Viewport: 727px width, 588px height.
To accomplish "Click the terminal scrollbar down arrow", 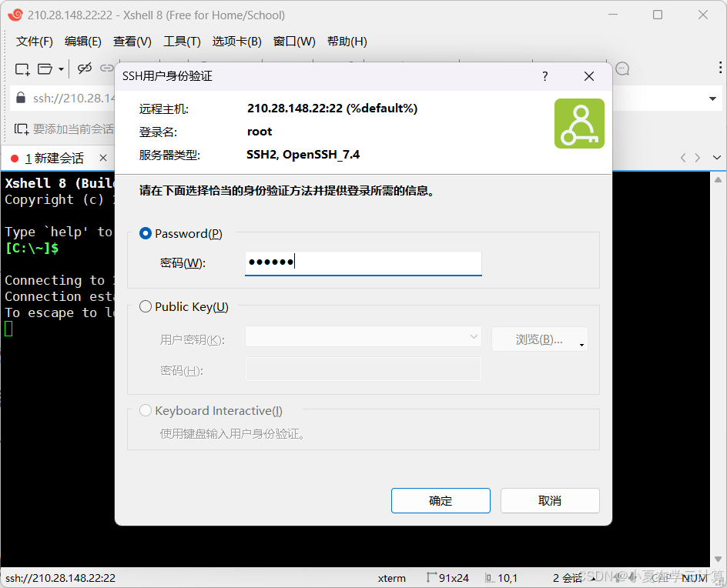I will point(718,559).
